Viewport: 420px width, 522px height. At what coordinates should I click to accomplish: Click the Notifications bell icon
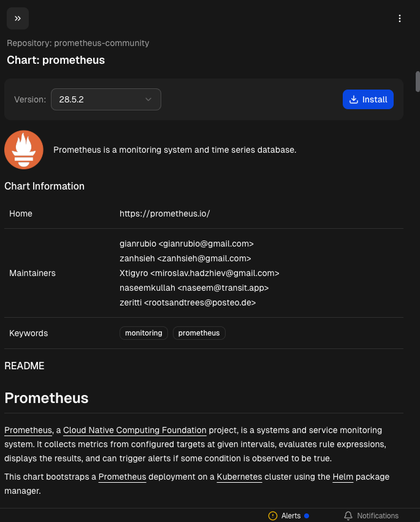[348, 516]
